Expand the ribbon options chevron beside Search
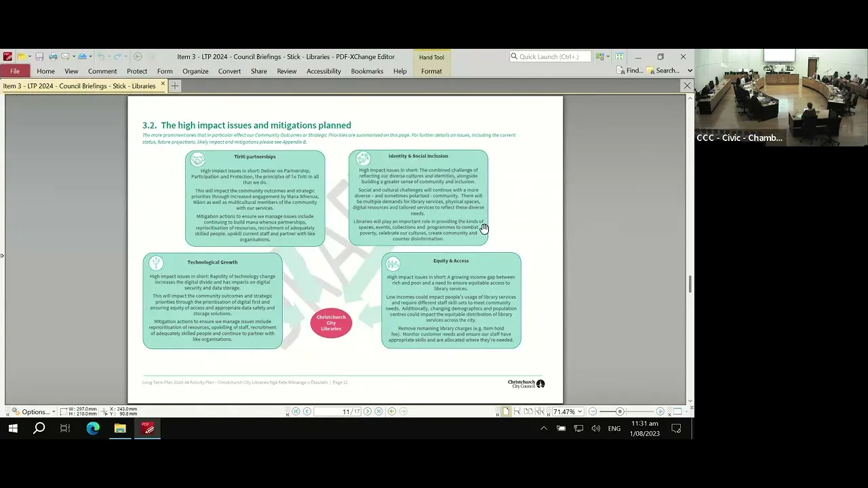This screenshot has height=488, width=868. pos(690,70)
